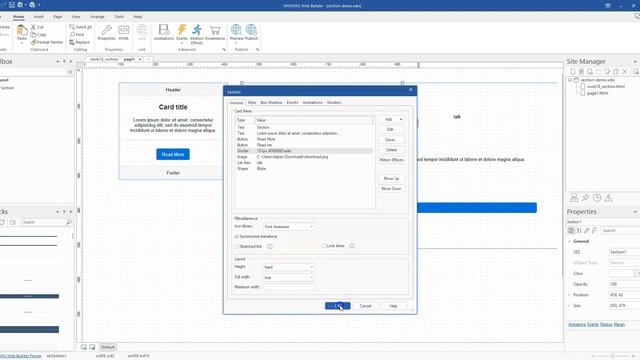Viewport: 640px width, 360px height.
Task: Click the Preview globe button
Action: 236,33
